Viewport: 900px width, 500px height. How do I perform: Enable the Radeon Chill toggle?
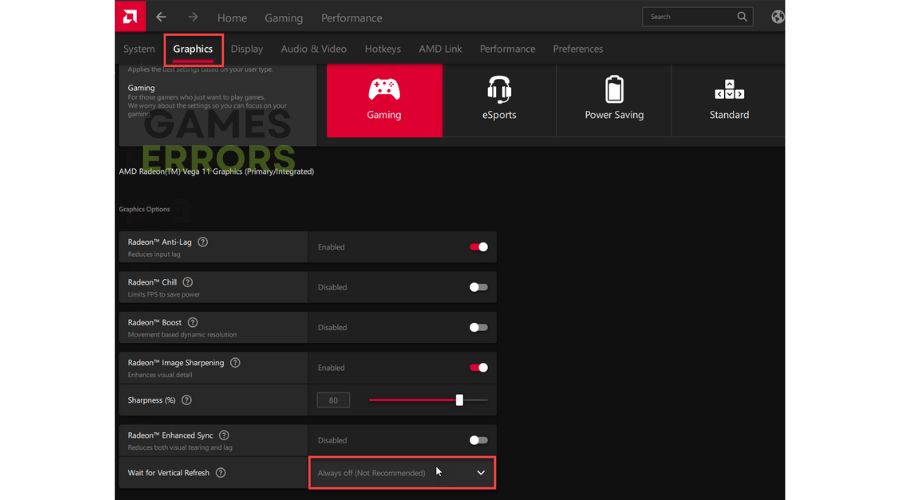[479, 287]
